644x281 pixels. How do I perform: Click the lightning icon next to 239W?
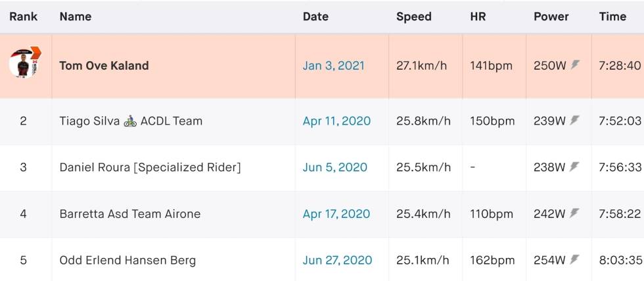point(575,120)
